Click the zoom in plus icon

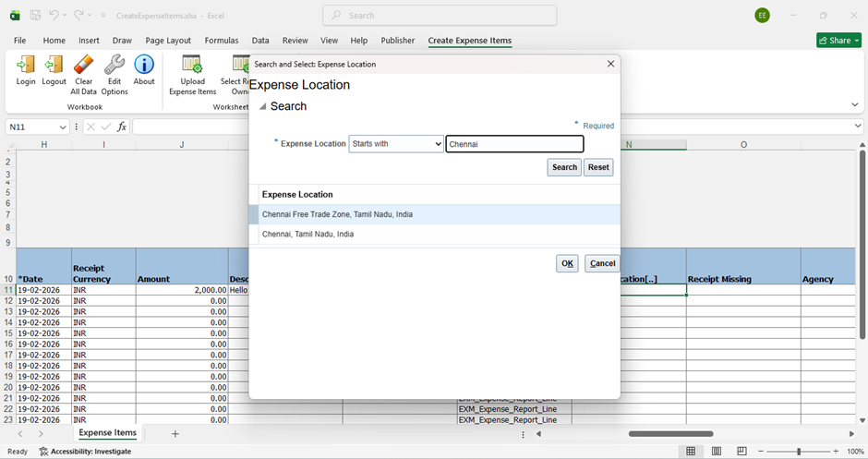pyautogui.click(x=836, y=452)
